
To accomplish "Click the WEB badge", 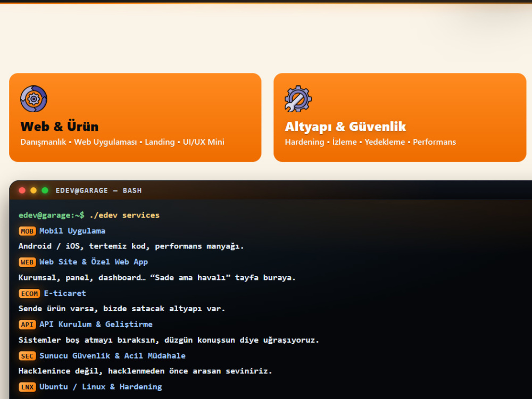I will [x=27, y=262].
